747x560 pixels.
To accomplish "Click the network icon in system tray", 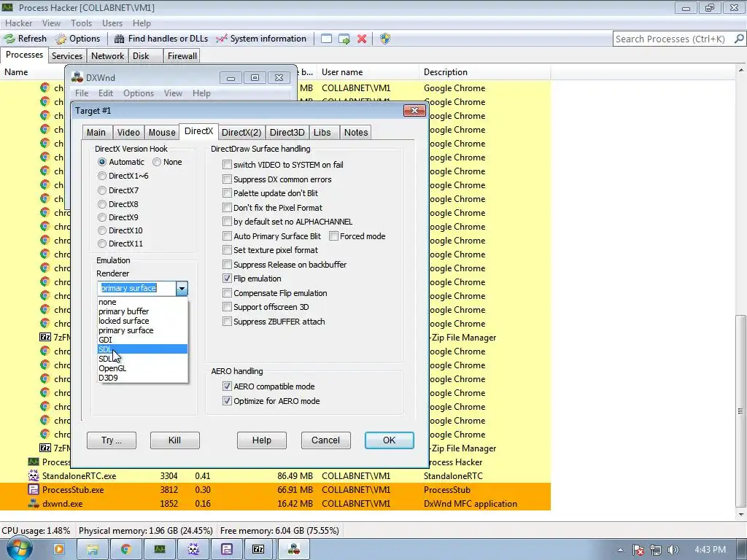I will pyautogui.click(x=656, y=550).
